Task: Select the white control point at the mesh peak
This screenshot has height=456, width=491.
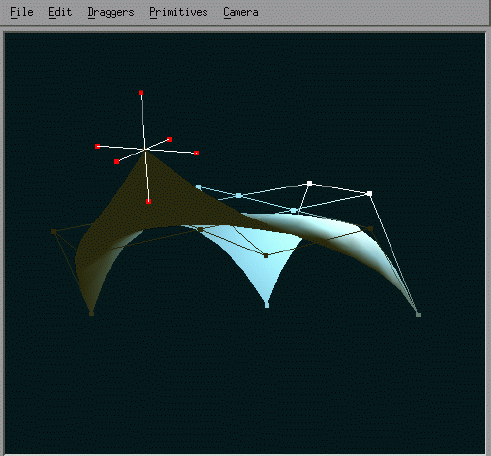Action: click(310, 183)
